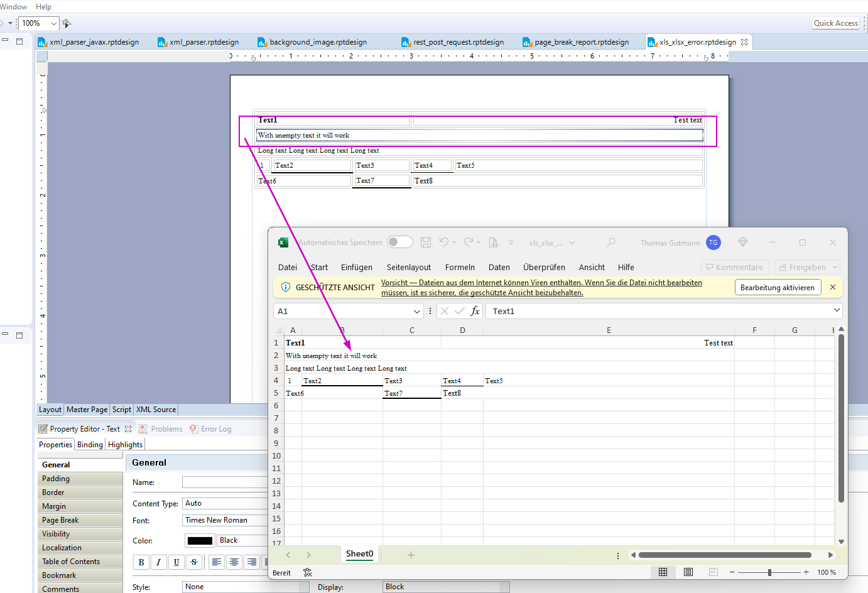The height and width of the screenshot is (593, 868).
Task: Switch to normal grid view in status bar
Action: coord(663,572)
